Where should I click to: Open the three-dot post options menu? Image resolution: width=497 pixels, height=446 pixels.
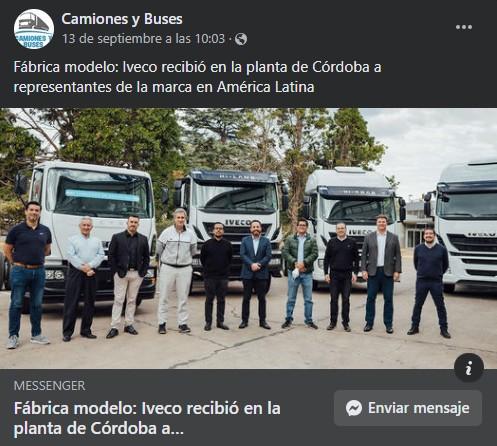click(x=464, y=27)
